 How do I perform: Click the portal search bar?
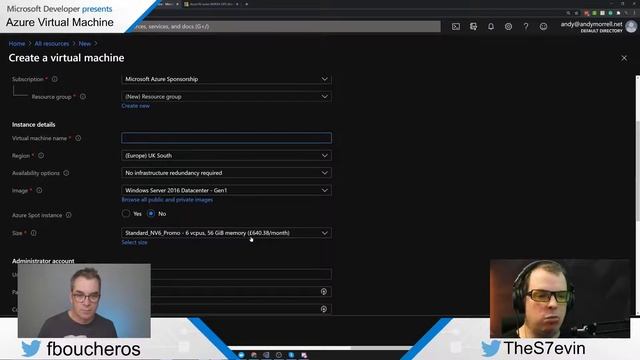coord(286,27)
